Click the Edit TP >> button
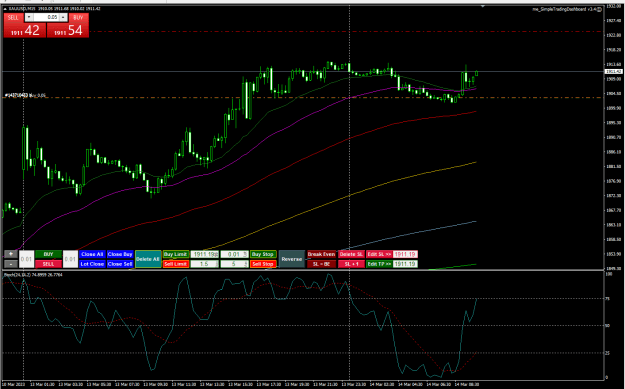This screenshot has width=625, height=389. coord(379,264)
